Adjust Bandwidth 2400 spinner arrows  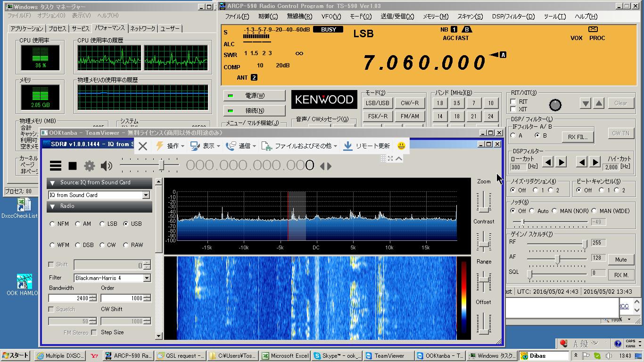(x=93, y=298)
